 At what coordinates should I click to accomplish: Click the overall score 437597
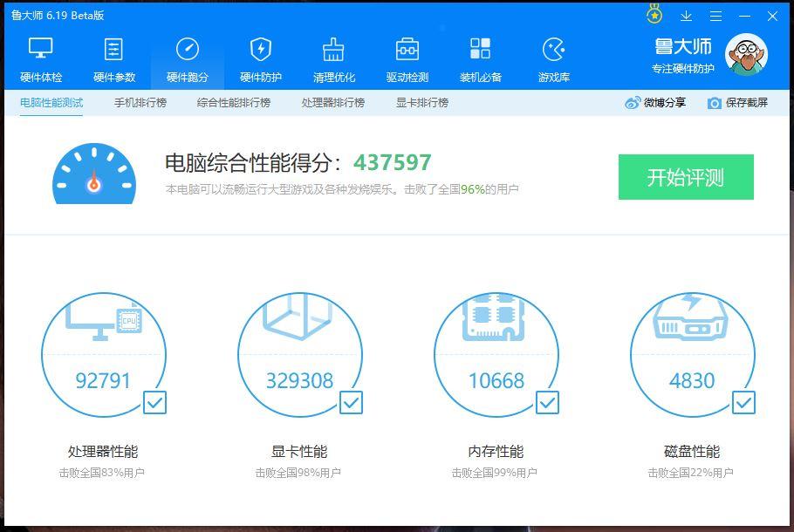point(393,162)
